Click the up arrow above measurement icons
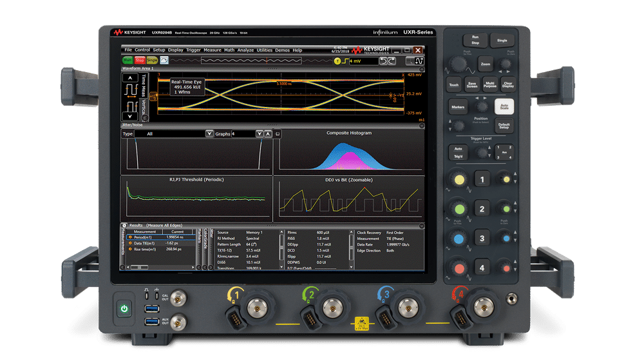Image resolution: width=644 pixels, height=363 pixels. pos(130,78)
